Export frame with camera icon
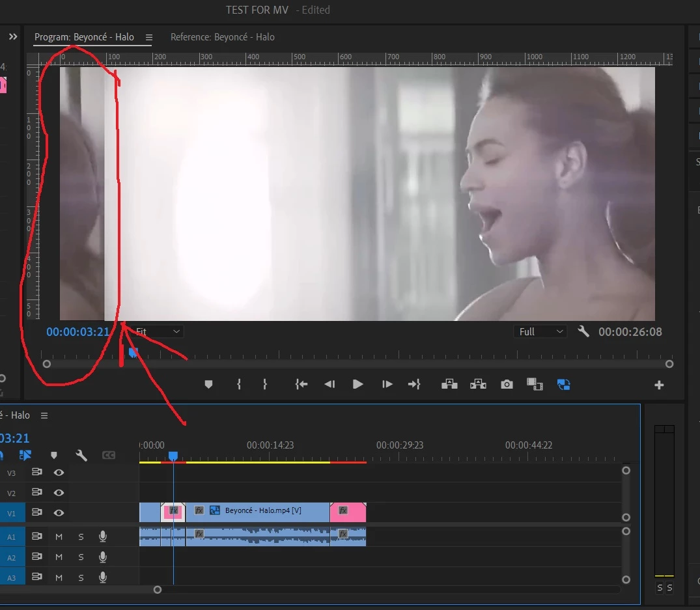 pyautogui.click(x=507, y=384)
